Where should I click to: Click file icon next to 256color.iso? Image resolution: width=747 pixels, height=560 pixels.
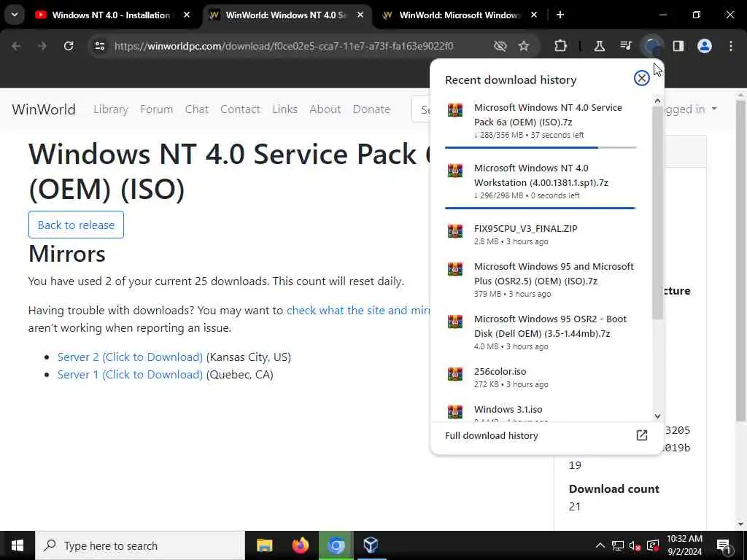[x=455, y=374]
